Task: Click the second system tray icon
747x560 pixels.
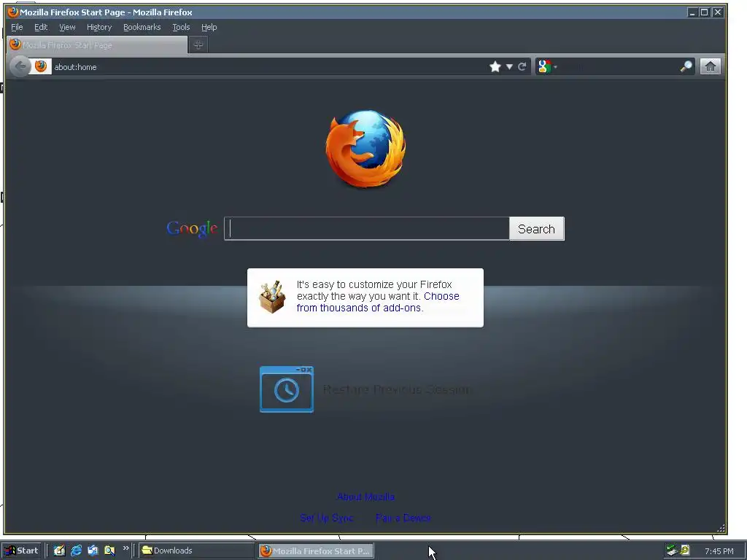Action: point(685,550)
